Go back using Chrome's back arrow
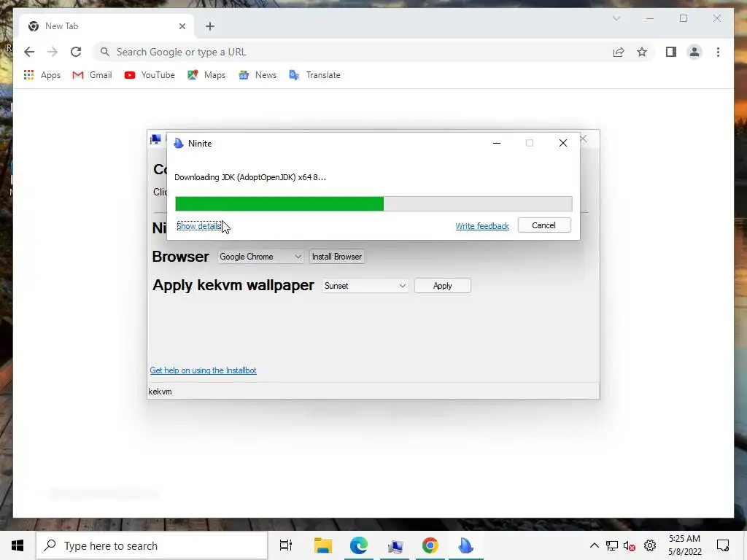The image size is (747, 560). [x=29, y=52]
